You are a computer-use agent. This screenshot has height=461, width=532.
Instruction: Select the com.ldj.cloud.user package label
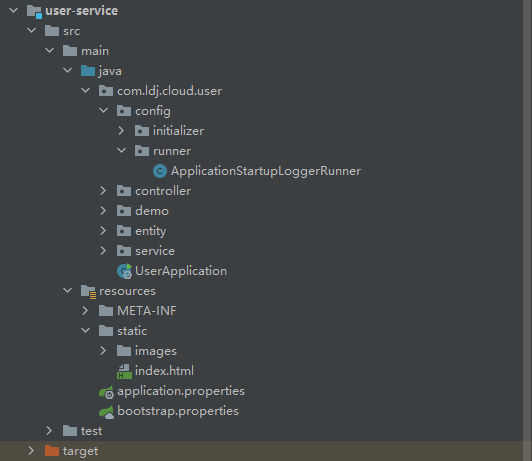pyautogui.click(x=170, y=91)
